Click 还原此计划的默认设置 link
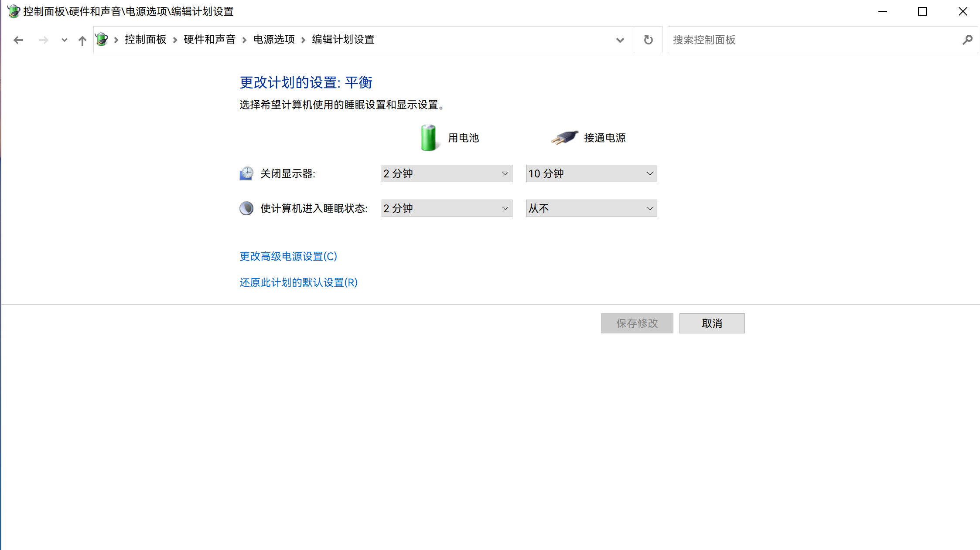Screen dimensions: 980x550 [x=298, y=282]
